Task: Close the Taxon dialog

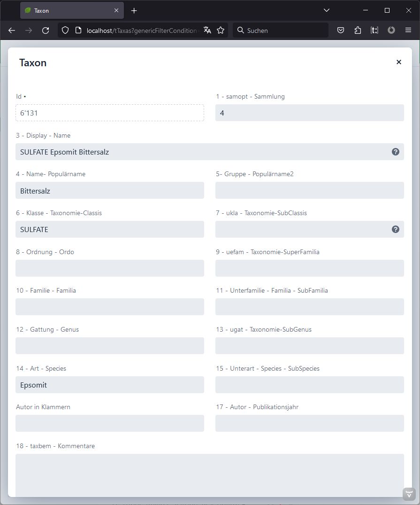Action: (399, 62)
